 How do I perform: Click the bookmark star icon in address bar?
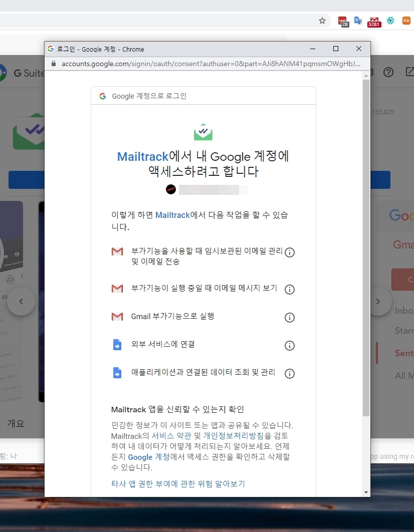pos(322,21)
